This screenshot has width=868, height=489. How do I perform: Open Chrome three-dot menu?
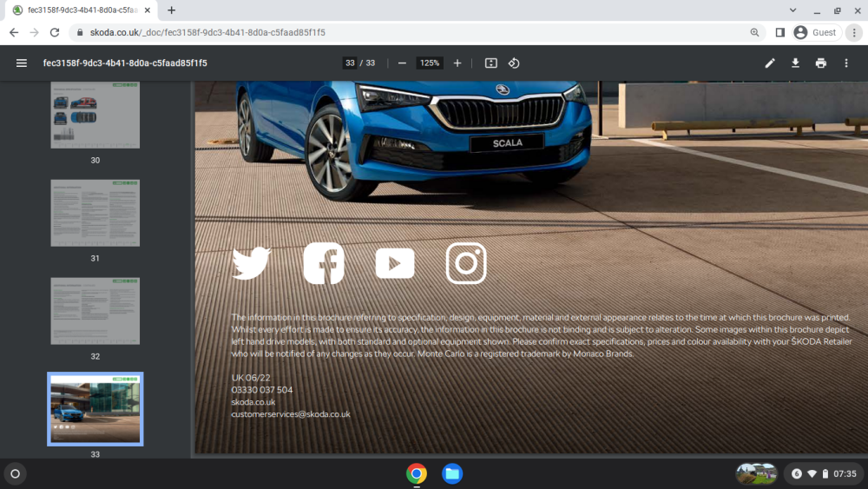[854, 33]
